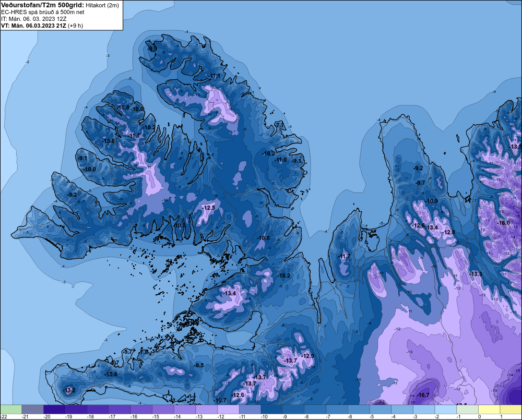
Task: Click the "-17" legend scale label
Action: point(112,417)
